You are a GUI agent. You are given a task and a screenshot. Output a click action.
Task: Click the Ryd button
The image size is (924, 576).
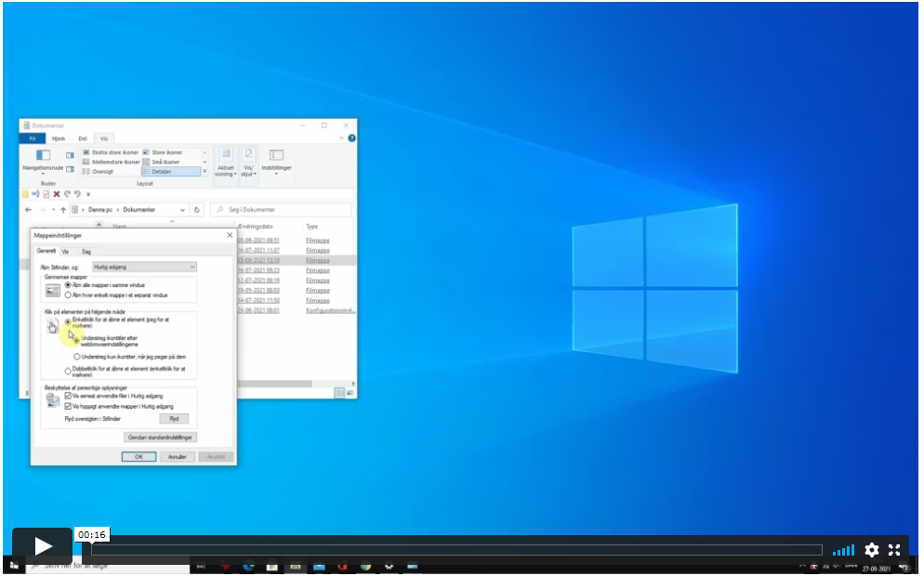[x=173, y=419]
